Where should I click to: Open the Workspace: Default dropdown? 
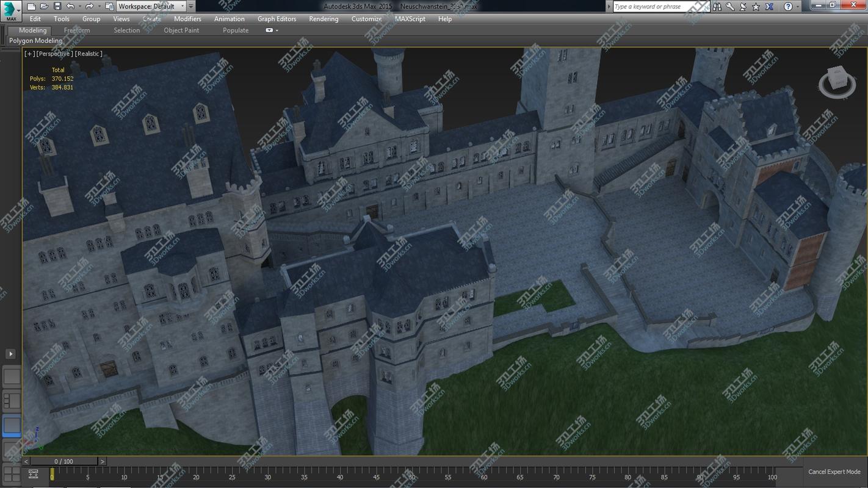pyautogui.click(x=151, y=6)
